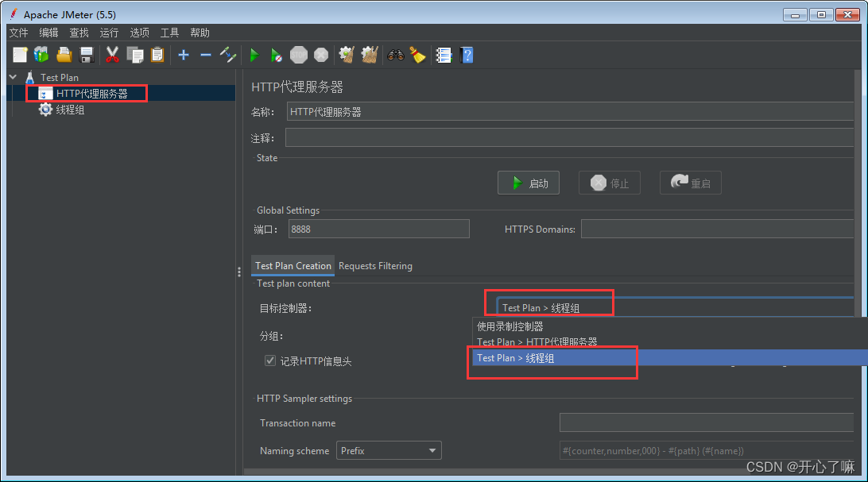Click the Shutdown test toolbar icon
The height and width of the screenshot is (482, 868).
tap(321, 55)
